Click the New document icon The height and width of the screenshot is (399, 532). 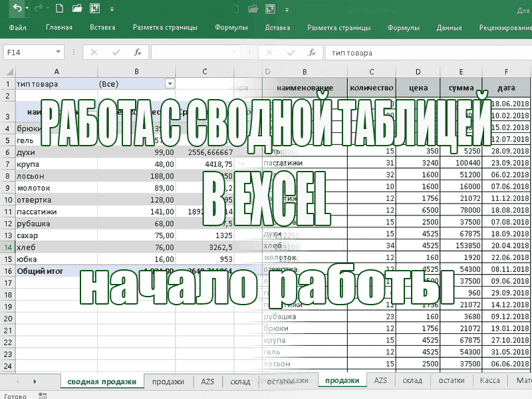pos(60,9)
